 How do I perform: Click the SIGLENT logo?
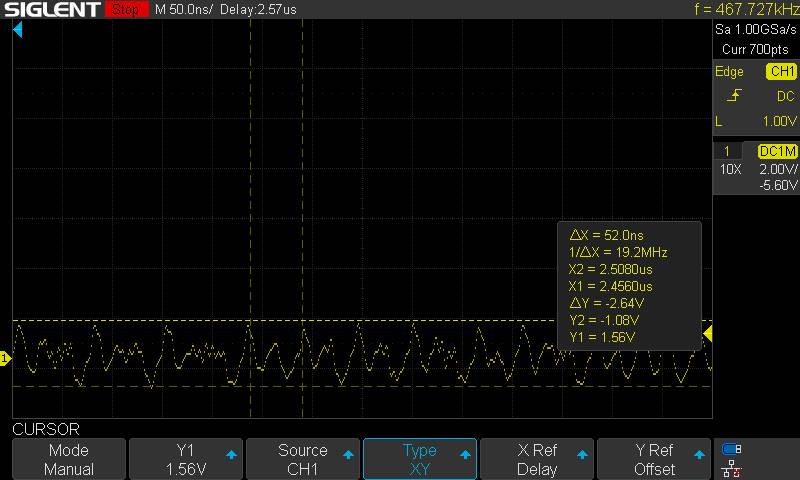point(52,9)
